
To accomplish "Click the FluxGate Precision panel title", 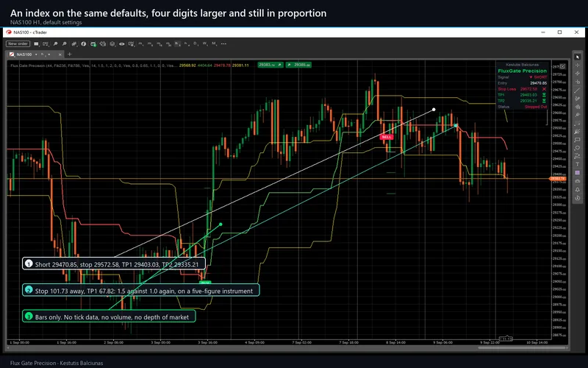I will tap(522, 71).
